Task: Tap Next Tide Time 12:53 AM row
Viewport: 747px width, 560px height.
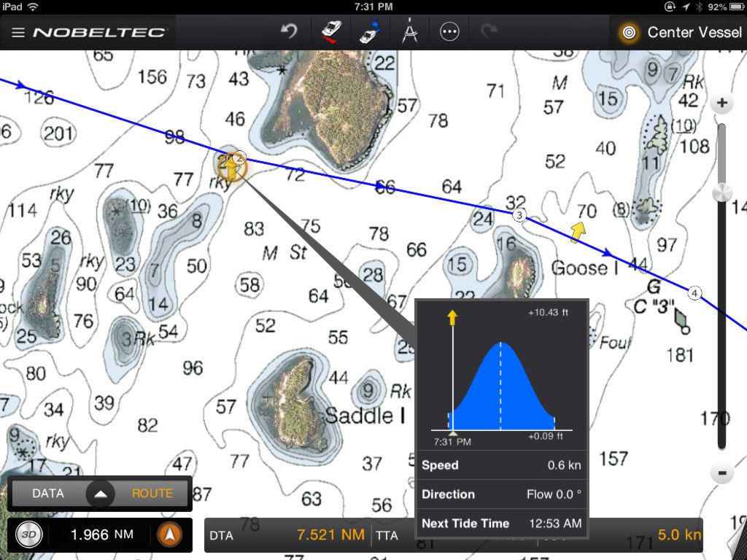Action: point(501,523)
